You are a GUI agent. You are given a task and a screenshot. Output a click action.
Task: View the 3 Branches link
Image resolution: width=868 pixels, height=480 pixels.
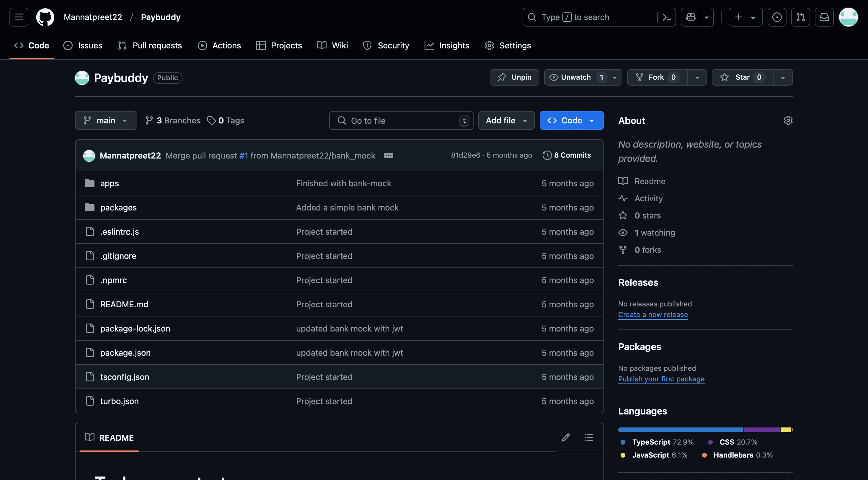[x=173, y=120]
